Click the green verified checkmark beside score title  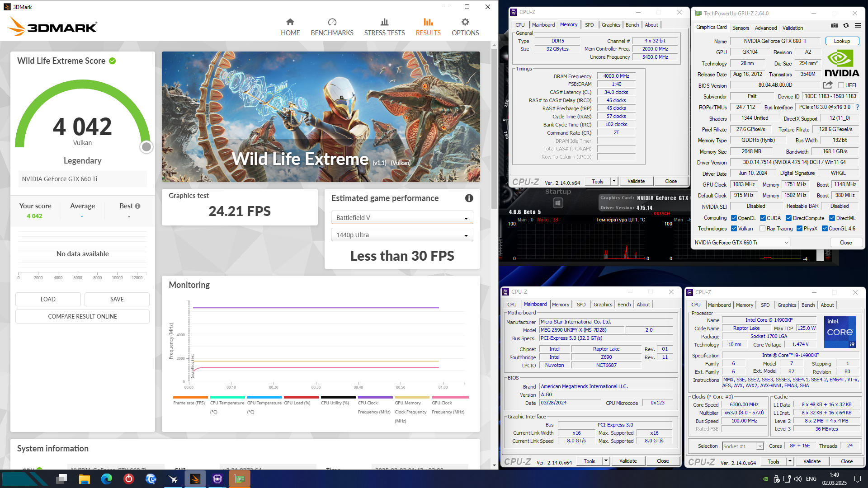pyautogui.click(x=113, y=61)
